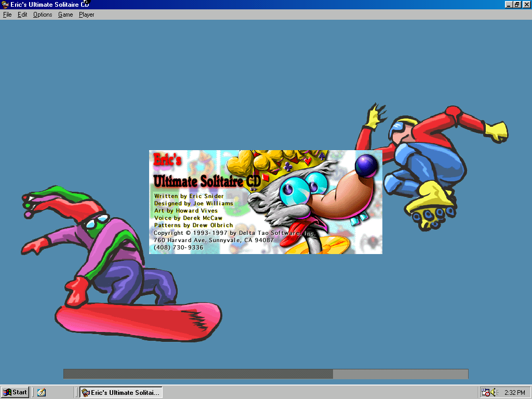Image resolution: width=532 pixels, height=399 pixels.
Task: Click the 'Patterns by Drew Olbrich' credit
Action: point(193,225)
